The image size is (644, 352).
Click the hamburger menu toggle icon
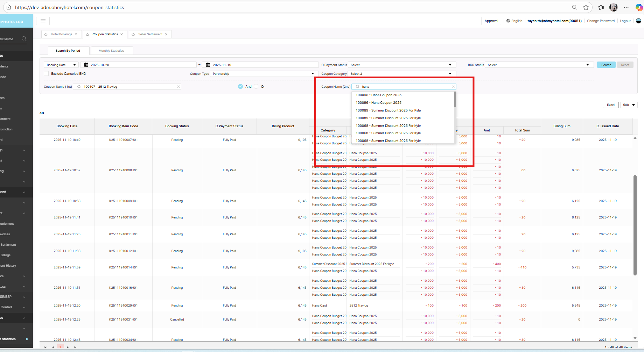click(43, 21)
